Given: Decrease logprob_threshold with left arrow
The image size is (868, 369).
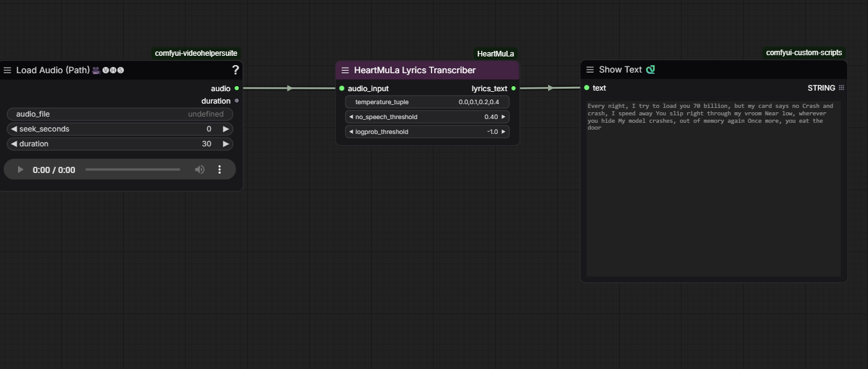Looking at the screenshot, I should tap(351, 132).
